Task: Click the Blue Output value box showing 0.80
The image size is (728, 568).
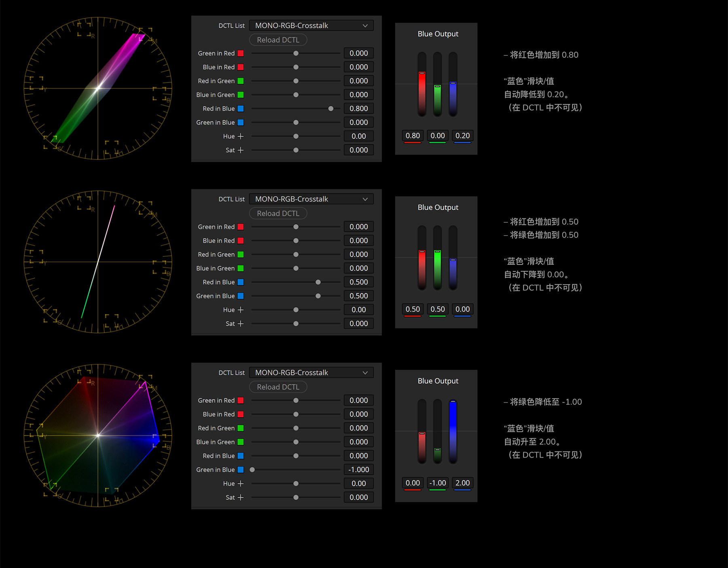Action: (x=413, y=135)
